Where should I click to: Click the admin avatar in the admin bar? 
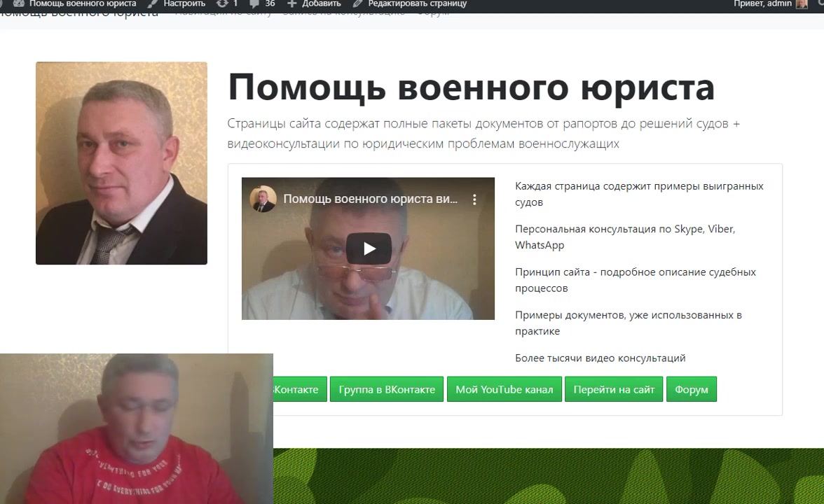[x=802, y=4]
